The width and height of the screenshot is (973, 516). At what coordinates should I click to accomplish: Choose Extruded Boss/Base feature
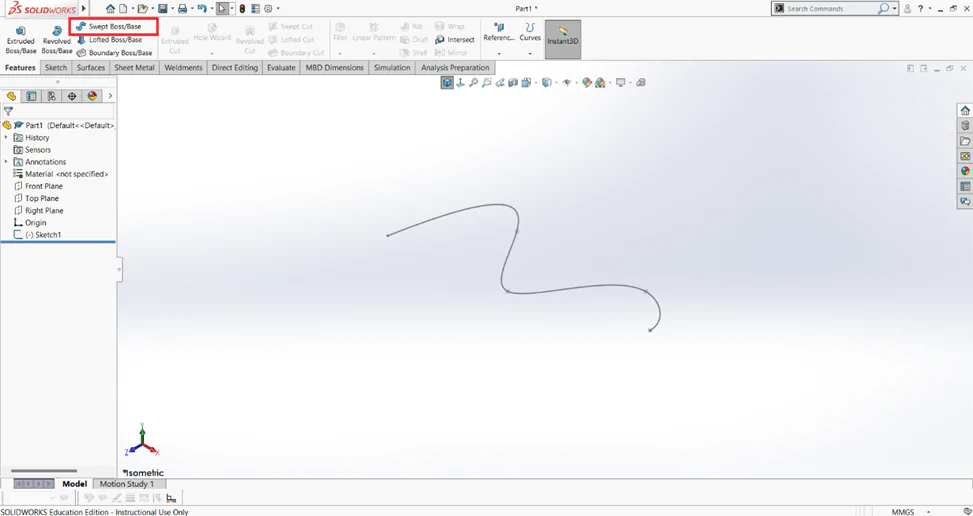coord(20,40)
